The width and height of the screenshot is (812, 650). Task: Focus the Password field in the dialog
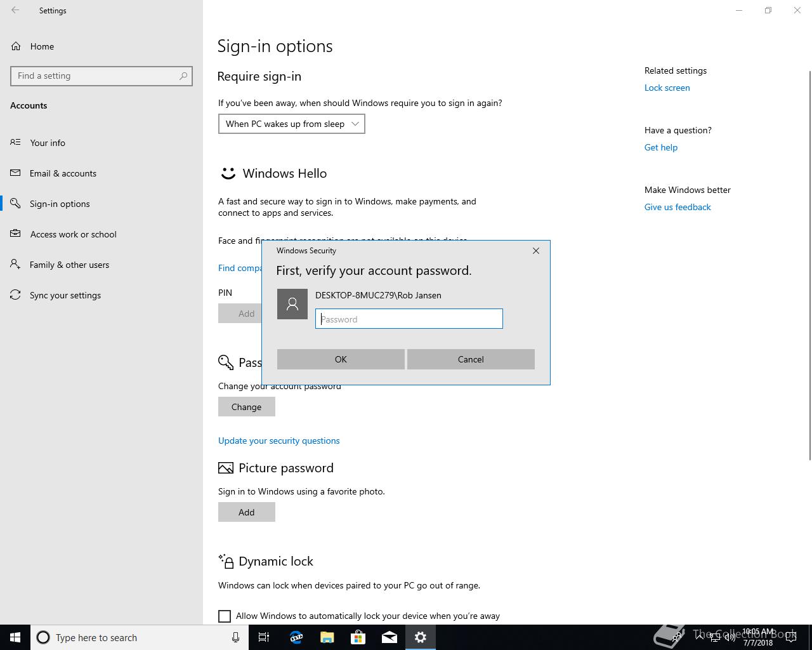[409, 319]
